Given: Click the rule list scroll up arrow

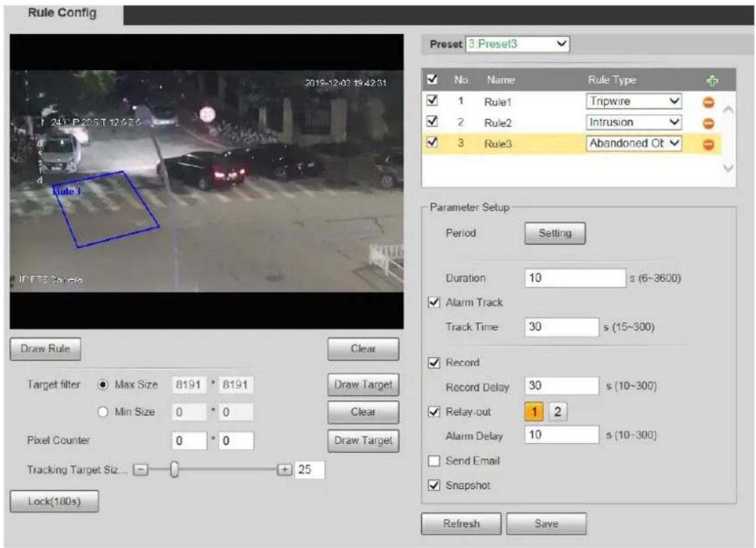Looking at the screenshot, I should click(728, 110).
